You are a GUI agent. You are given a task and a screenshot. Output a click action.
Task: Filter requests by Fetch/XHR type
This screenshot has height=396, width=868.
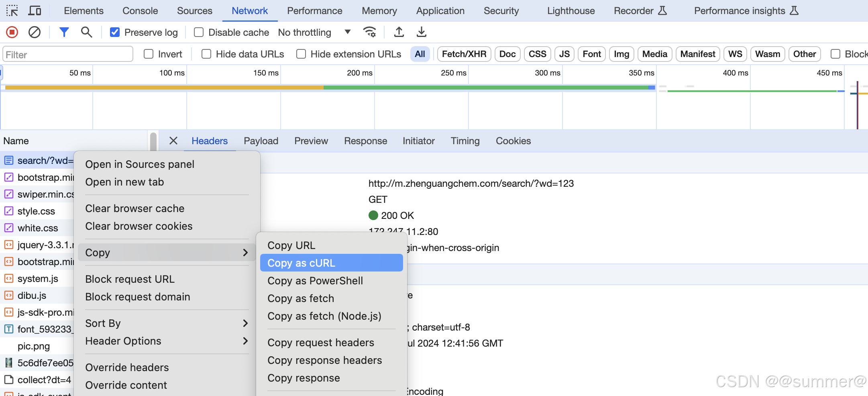pos(464,54)
